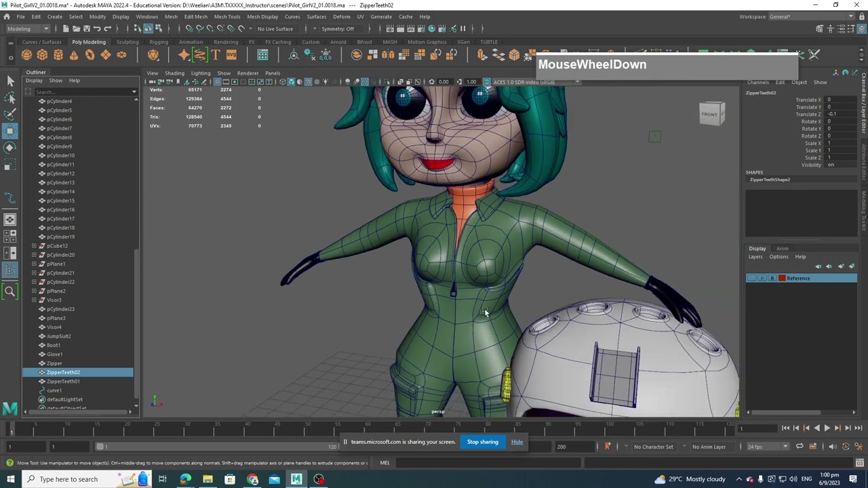The height and width of the screenshot is (488, 868).
Task: Click the Redo arrow icon
Action: (x=107, y=28)
